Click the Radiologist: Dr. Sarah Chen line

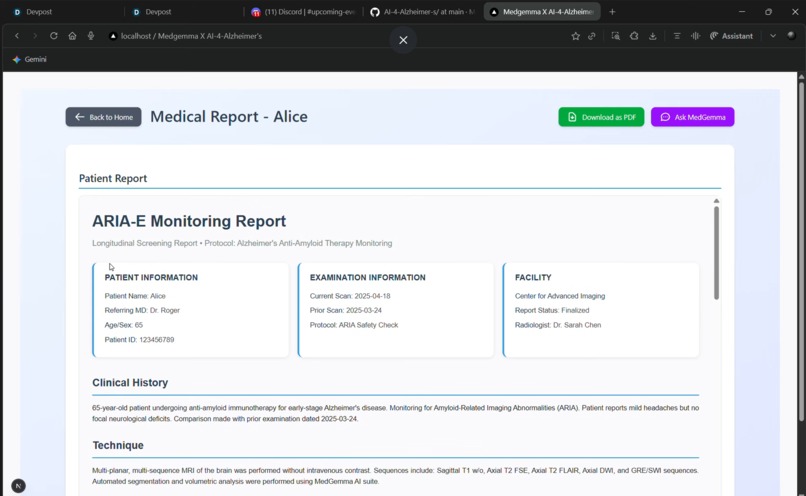pos(558,325)
